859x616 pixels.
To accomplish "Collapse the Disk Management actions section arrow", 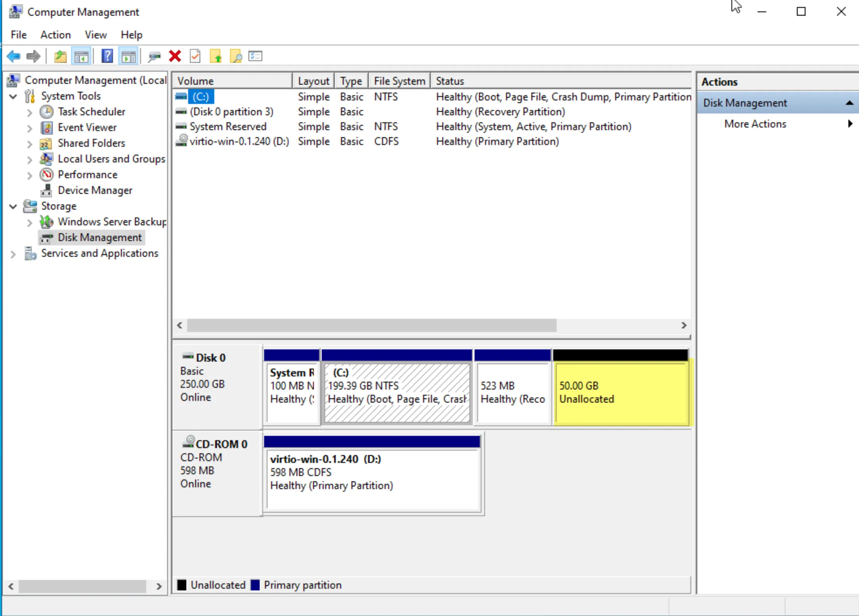I will (849, 103).
